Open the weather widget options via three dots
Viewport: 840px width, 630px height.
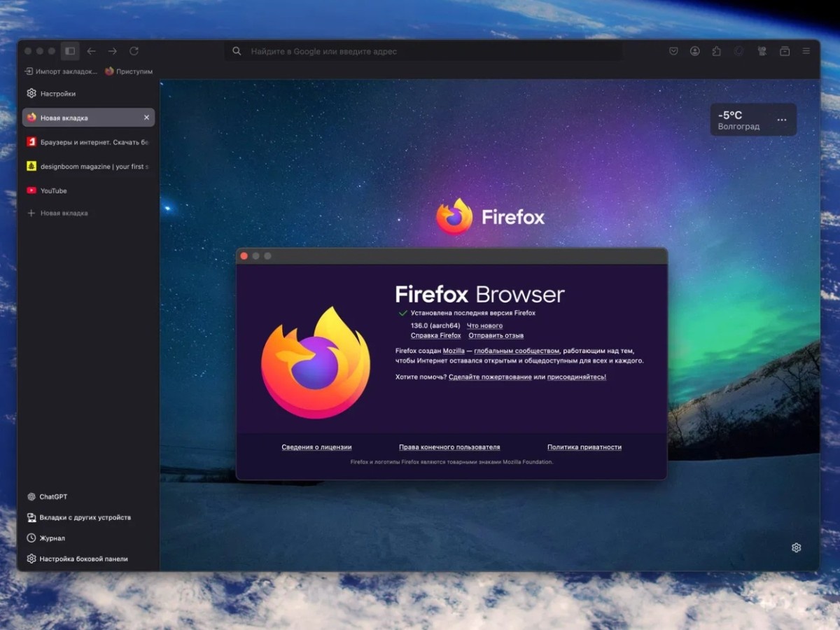[x=782, y=119]
